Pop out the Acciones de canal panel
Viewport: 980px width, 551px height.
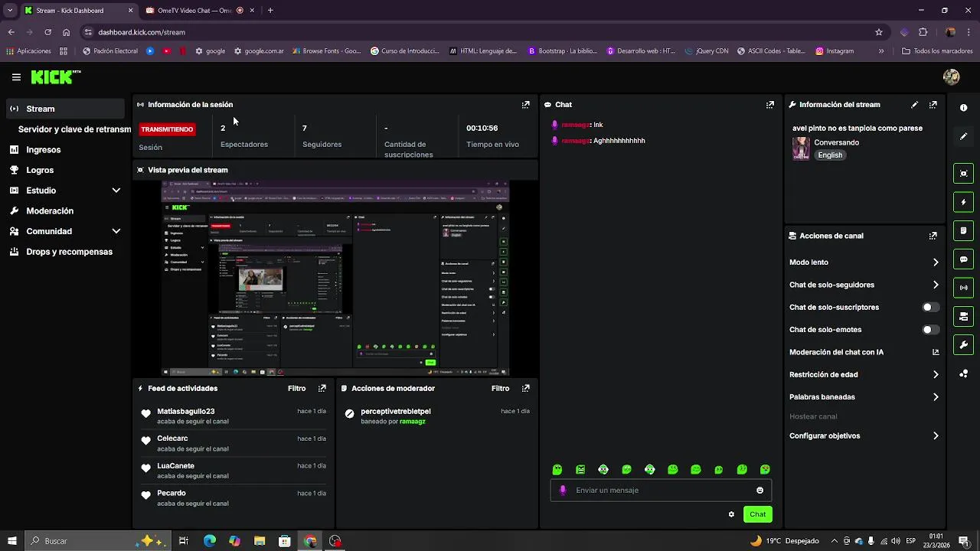tap(933, 236)
